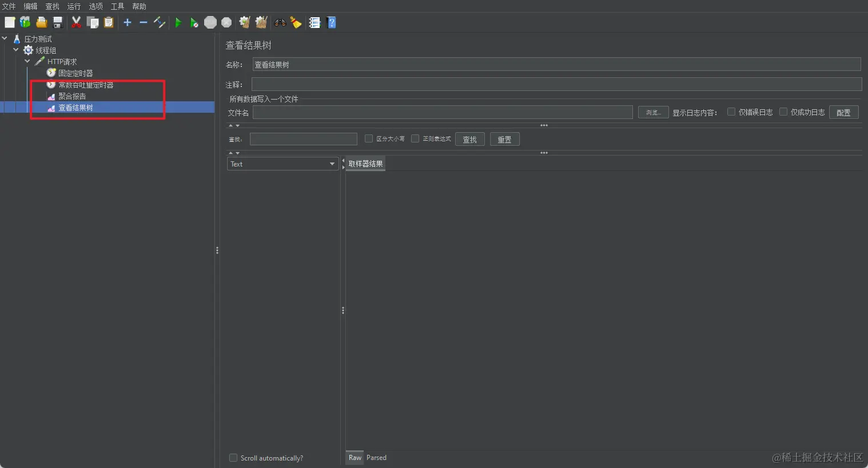Enable Scroll automatically checkbox
The width and height of the screenshot is (868, 468).
tap(233, 458)
